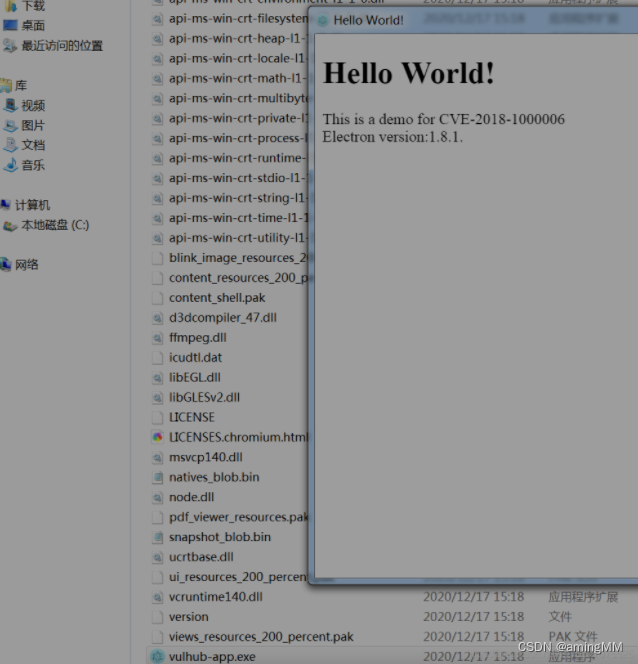Click the vulhub-app.exe Electron icon

(x=157, y=656)
